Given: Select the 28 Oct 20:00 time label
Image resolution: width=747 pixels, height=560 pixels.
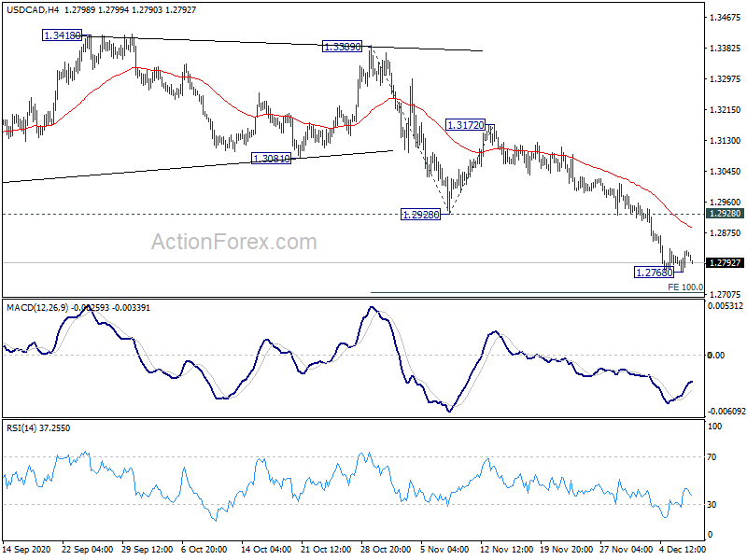Looking at the screenshot, I should pos(386,550).
